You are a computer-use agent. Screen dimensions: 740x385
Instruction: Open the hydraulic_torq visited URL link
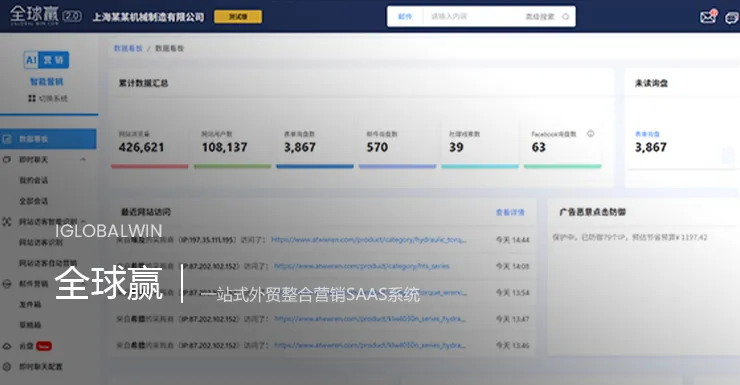[369, 240]
